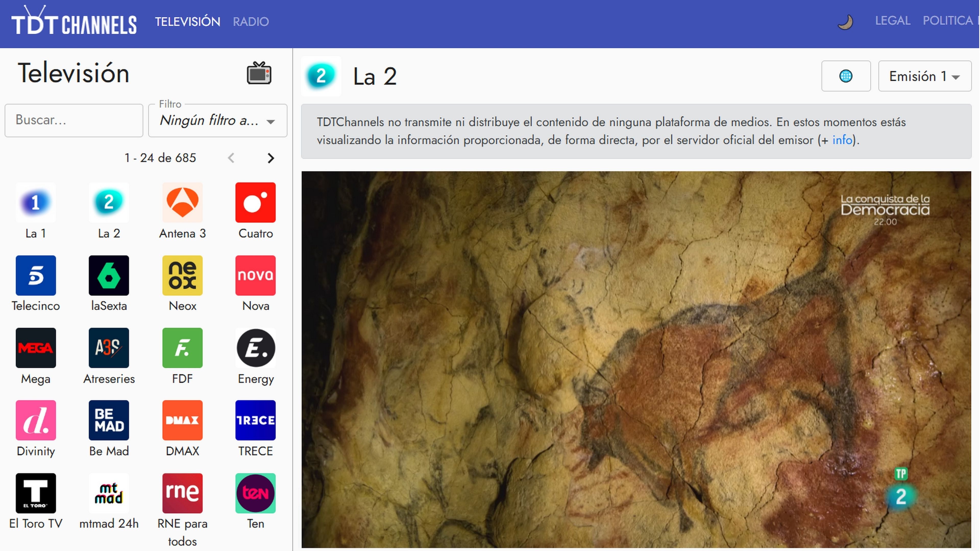Play the Neox channel
Viewport: 980px width, 551px height.
coord(182,275)
